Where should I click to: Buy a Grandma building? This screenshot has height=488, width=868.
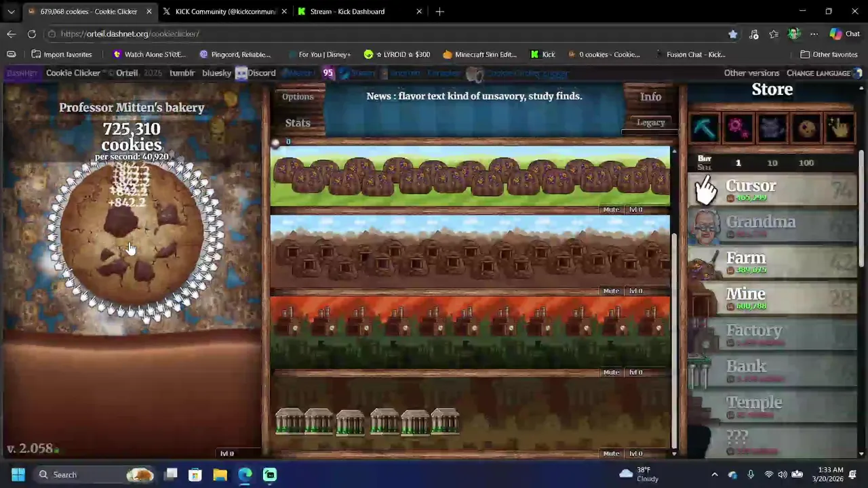click(772, 226)
